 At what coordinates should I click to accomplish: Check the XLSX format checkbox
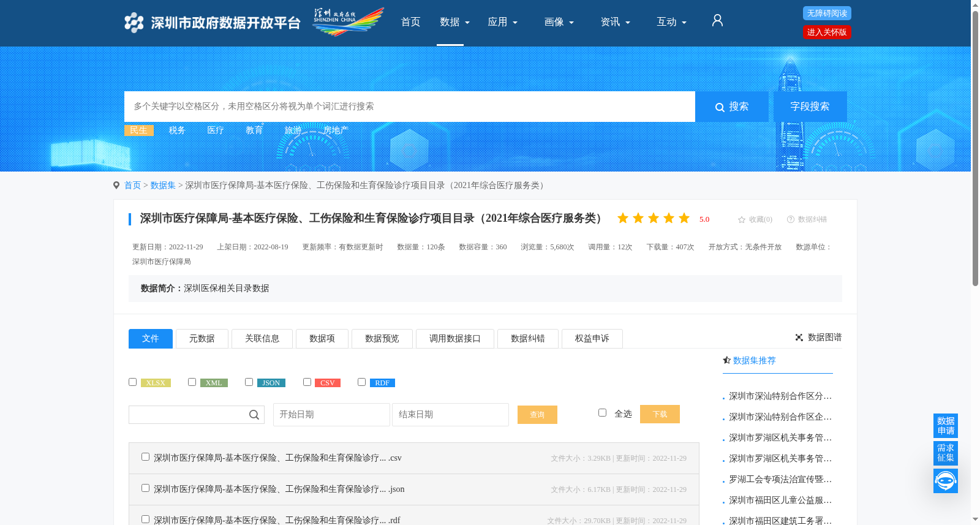[x=132, y=382]
